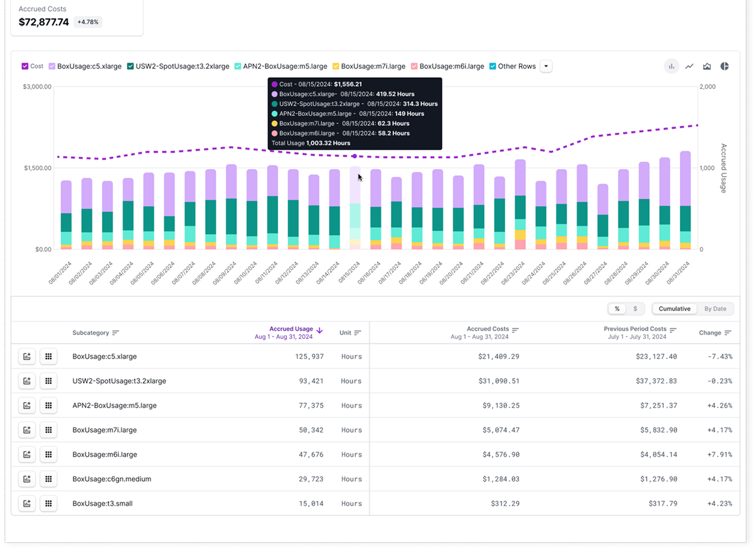Screen dimensions: 756x550
Task: Open the Subcategory column filter
Action: [x=116, y=333]
